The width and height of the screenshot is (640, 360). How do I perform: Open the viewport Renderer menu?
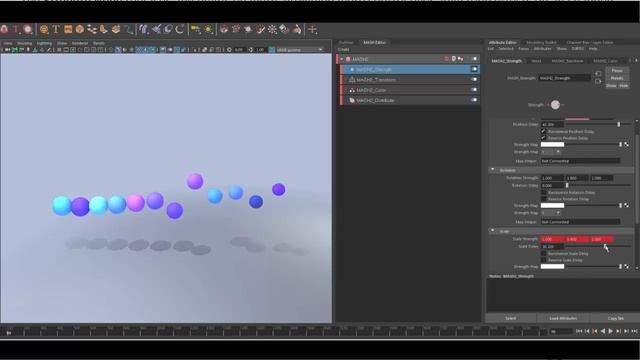tap(80, 43)
